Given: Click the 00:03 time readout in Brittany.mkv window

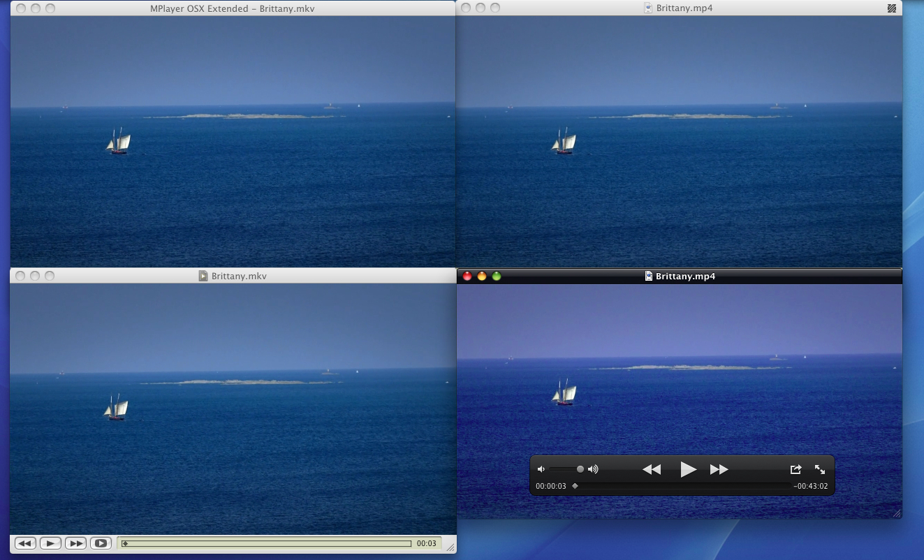Looking at the screenshot, I should pyautogui.click(x=427, y=543).
